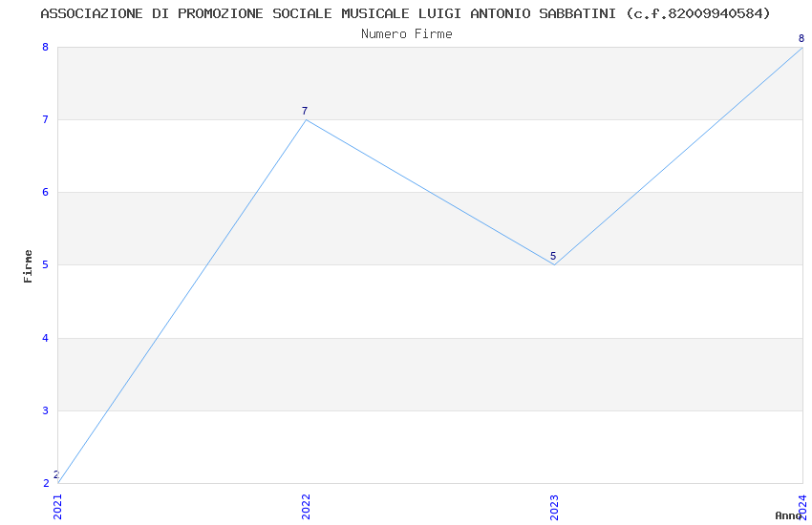The image size is (812, 525).
Task: Click the data value 7 above 2022 peak
Action: [305, 111]
